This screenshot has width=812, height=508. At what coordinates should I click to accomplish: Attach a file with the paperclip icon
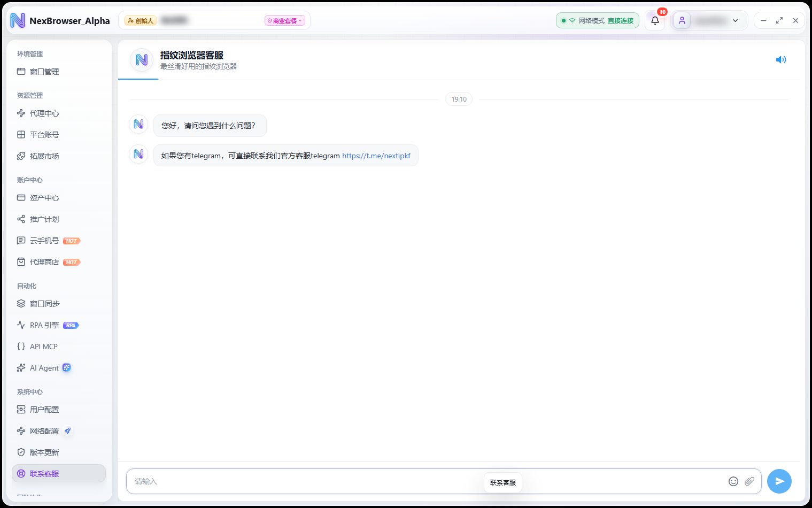pyautogui.click(x=749, y=481)
